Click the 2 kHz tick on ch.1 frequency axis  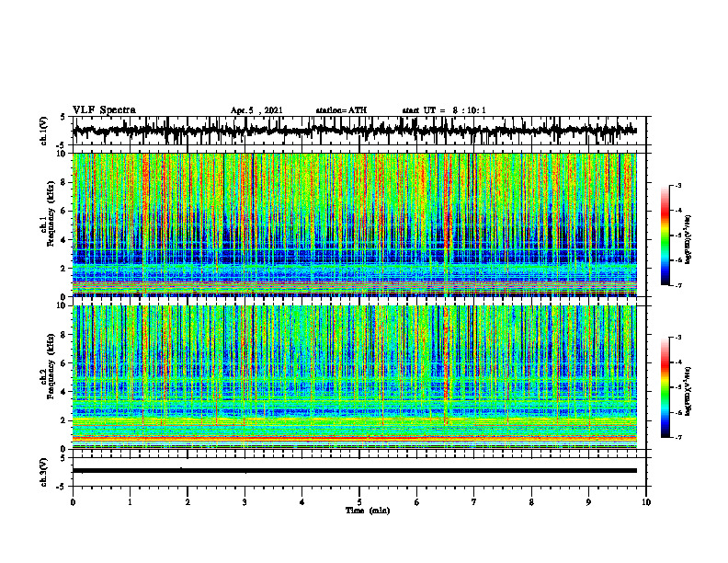[64, 269]
